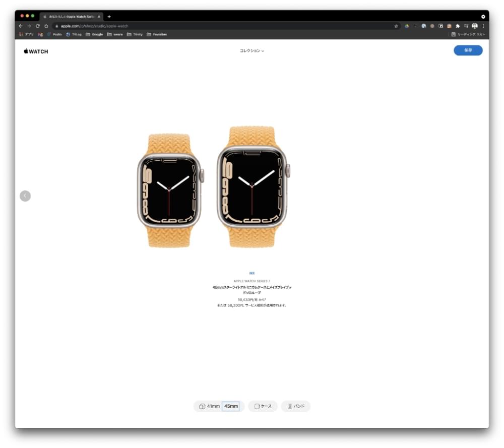Open the Podio bookmark
The height and width of the screenshot is (448, 504).
(54, 34)
